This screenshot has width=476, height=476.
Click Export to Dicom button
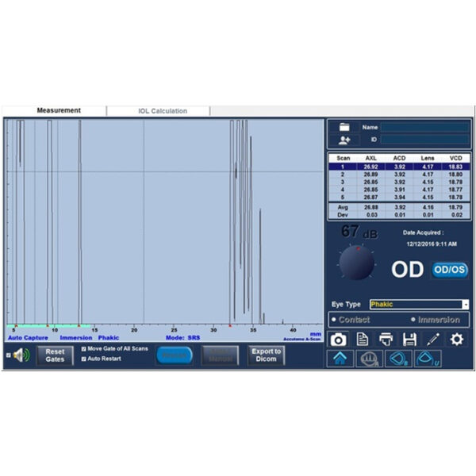point(266,355)
